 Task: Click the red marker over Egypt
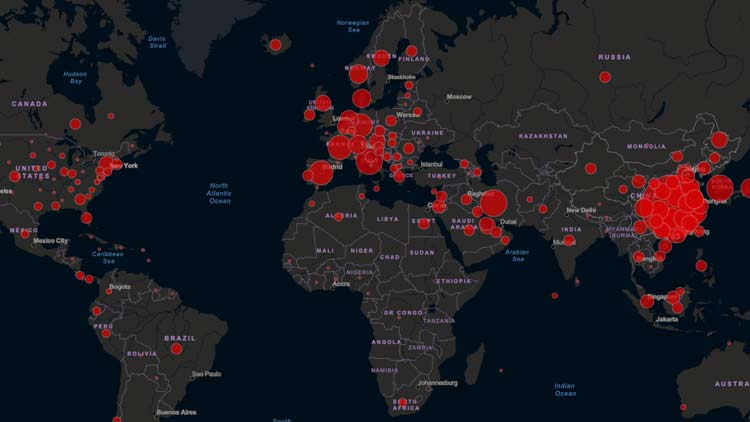pos(423,223)
